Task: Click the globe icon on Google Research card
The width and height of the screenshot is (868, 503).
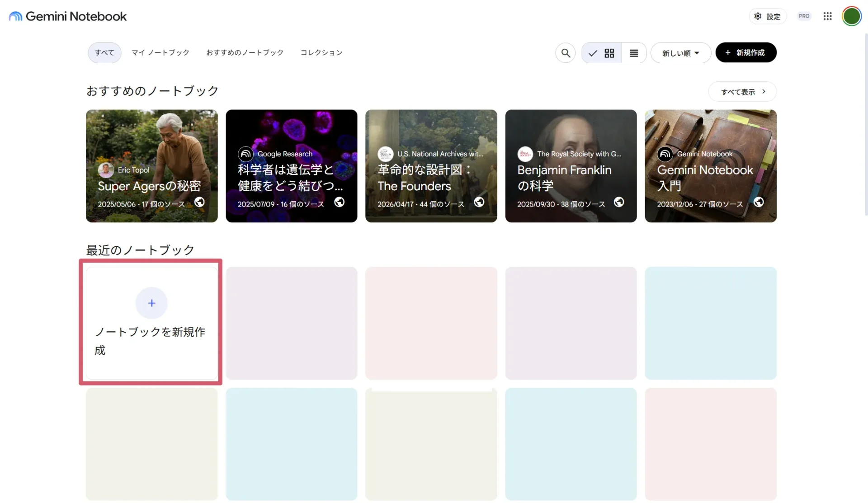Action: coord(339,202)
